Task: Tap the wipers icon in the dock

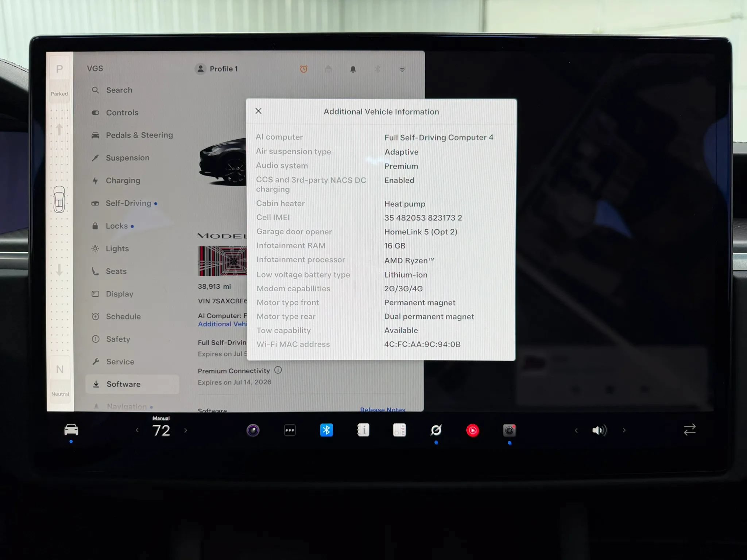Action: pyautogui.click(x=436, y=430)
